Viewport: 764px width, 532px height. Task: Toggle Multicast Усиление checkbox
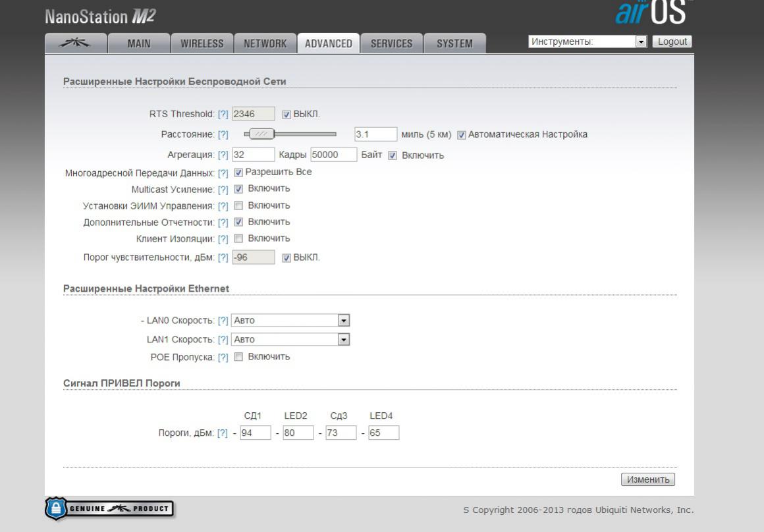pyautogui.click(x=238, y=189)
